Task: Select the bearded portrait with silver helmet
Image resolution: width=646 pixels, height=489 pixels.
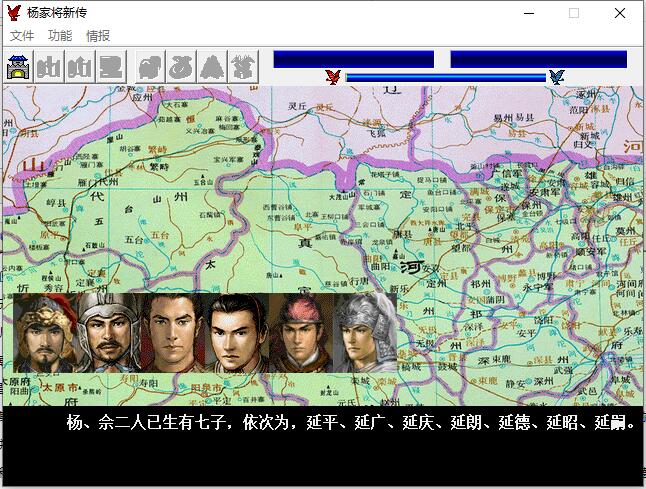Action: point(109,333)
